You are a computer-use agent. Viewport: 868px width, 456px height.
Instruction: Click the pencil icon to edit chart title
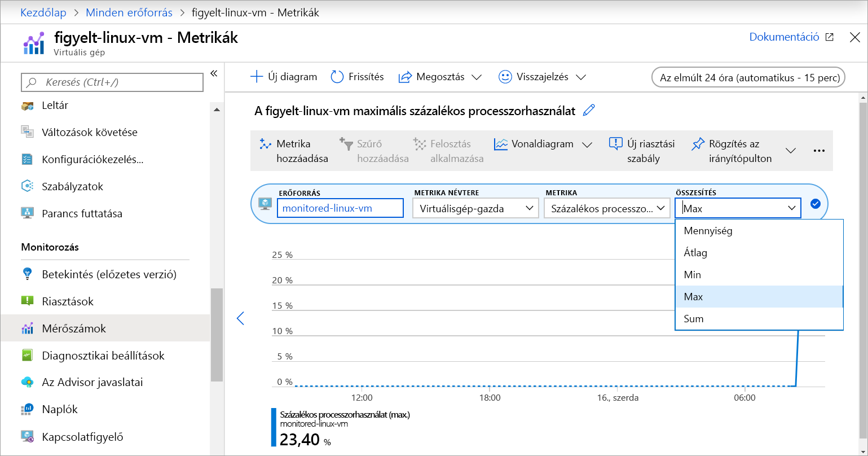pyautogui.click(x=589, y=111)
